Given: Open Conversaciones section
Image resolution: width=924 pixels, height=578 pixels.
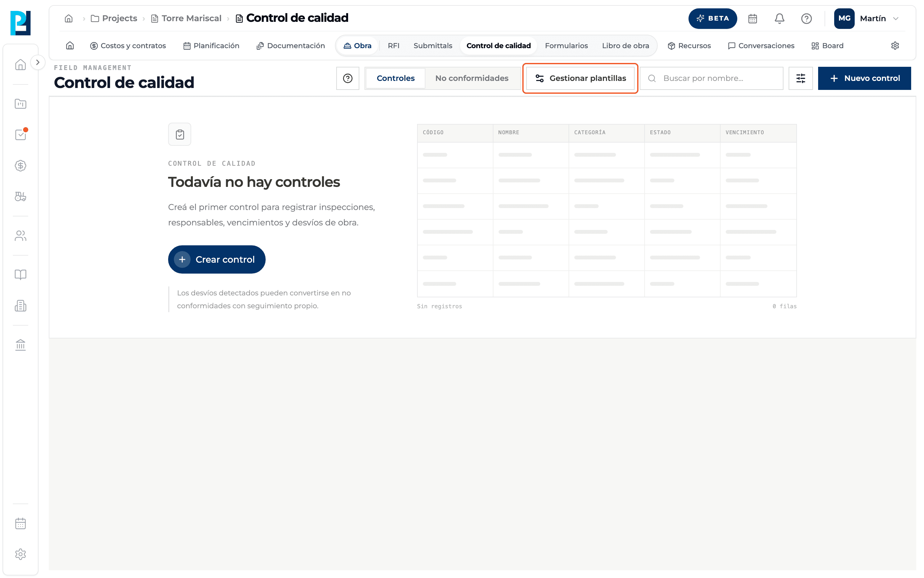Looking at the screenshot, I should (x=761, y=46).
